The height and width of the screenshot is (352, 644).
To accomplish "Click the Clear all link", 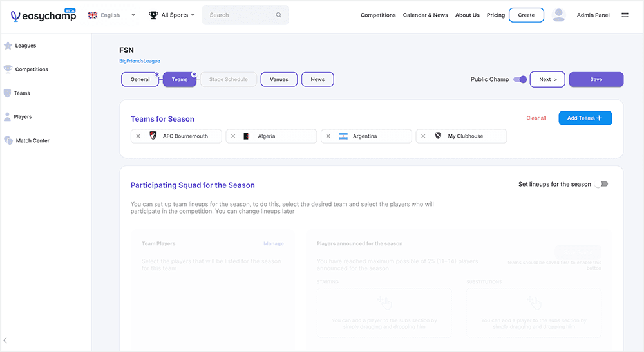I will point(536,118).
